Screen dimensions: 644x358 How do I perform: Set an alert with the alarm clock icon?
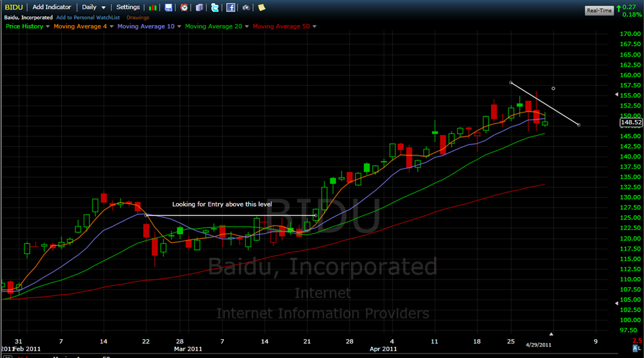[184, 8]
